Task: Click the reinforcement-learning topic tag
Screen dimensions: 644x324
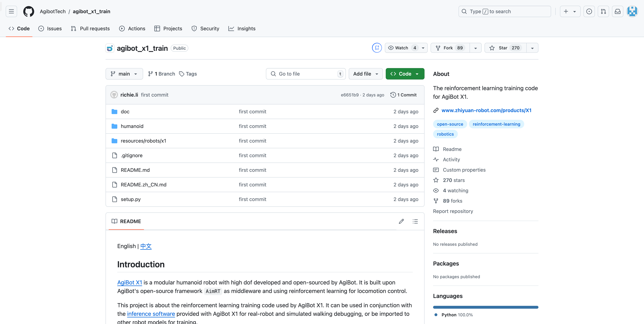Action: tap(496, 124)
